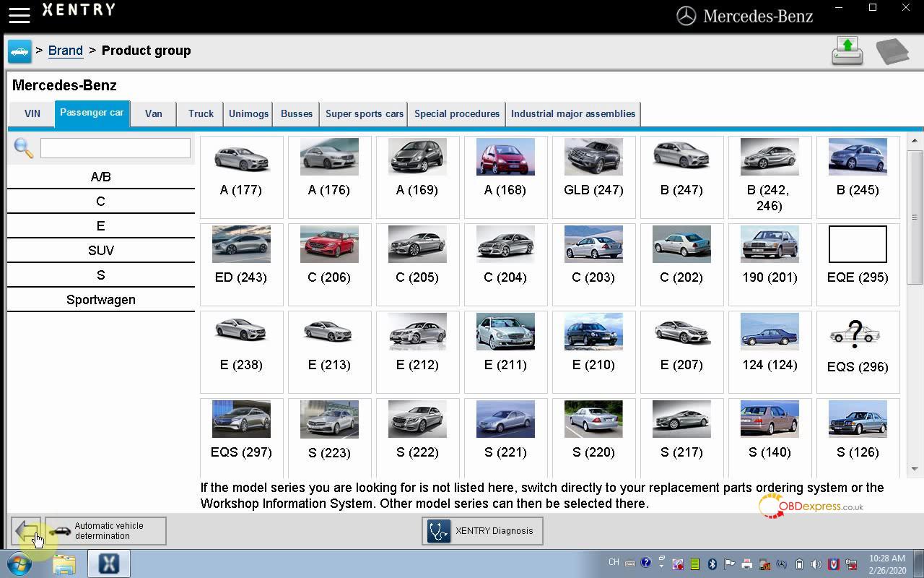Image resolution: width=924 pixels, height=578 pixels.
Task: Open the B (245) model
Action: [858, 177]
